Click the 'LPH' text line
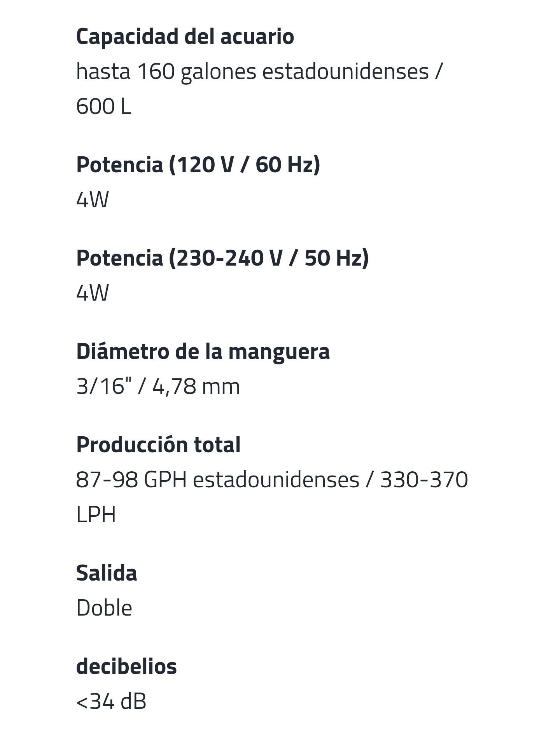Screen dimensions: 560x733 (96, 514)
